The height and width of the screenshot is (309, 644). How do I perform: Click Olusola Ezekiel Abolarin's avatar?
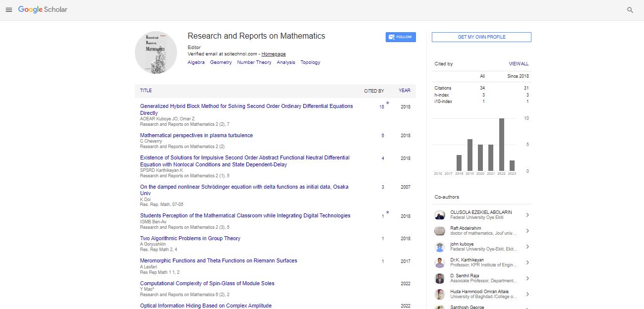pyautogui.click(x=440, y=215)
